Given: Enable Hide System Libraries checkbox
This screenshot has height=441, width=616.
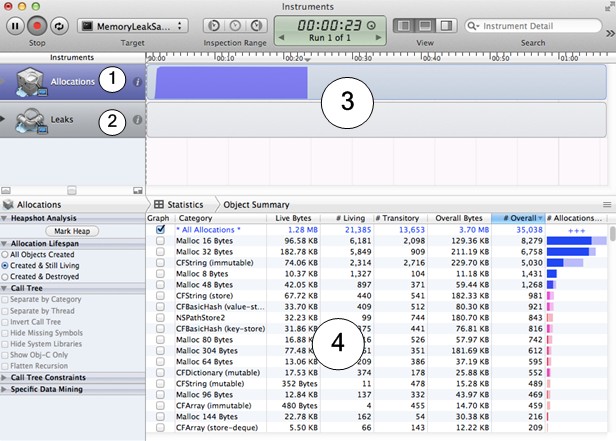Looking at the screenshot, I should coord(5,344).
